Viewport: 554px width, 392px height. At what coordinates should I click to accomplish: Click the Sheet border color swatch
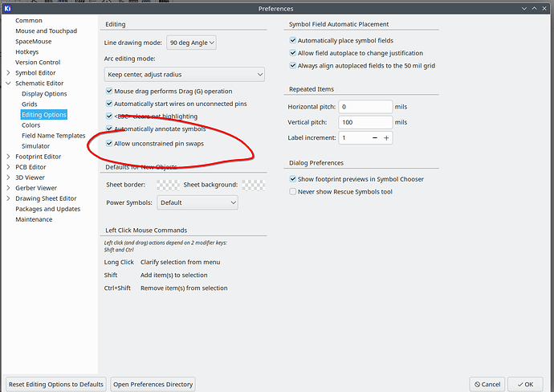coord(168,185)
